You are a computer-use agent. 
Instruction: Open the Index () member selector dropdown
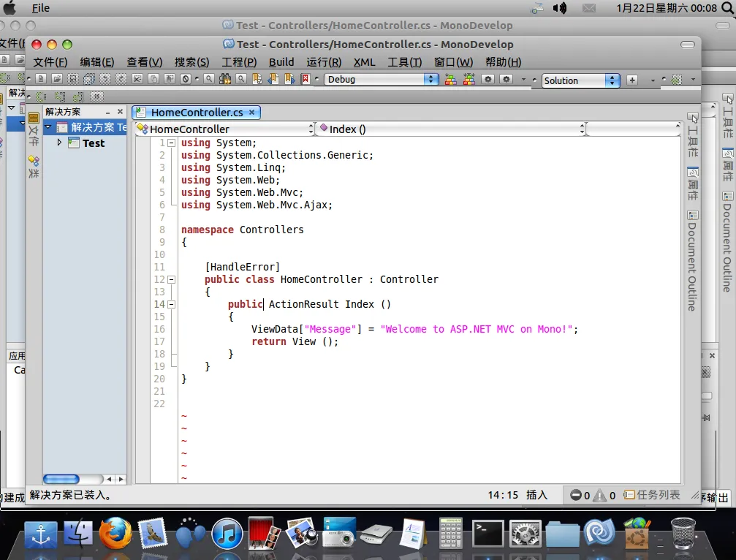click(452, 129)
